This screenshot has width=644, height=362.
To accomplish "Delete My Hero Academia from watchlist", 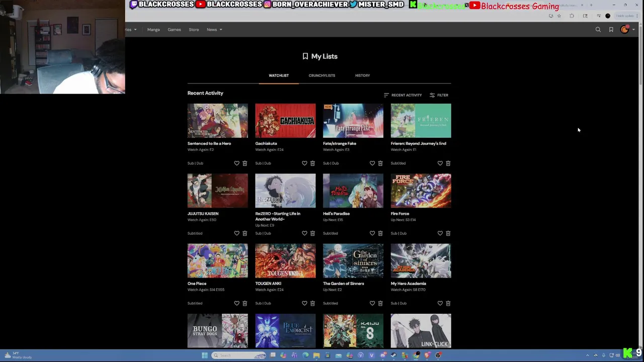I will (448, 303).
